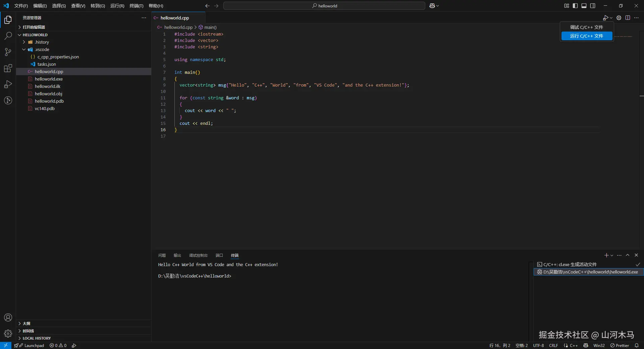Toggle the secondary side bar visibility

pyautogui.click(x=593, y=6)
